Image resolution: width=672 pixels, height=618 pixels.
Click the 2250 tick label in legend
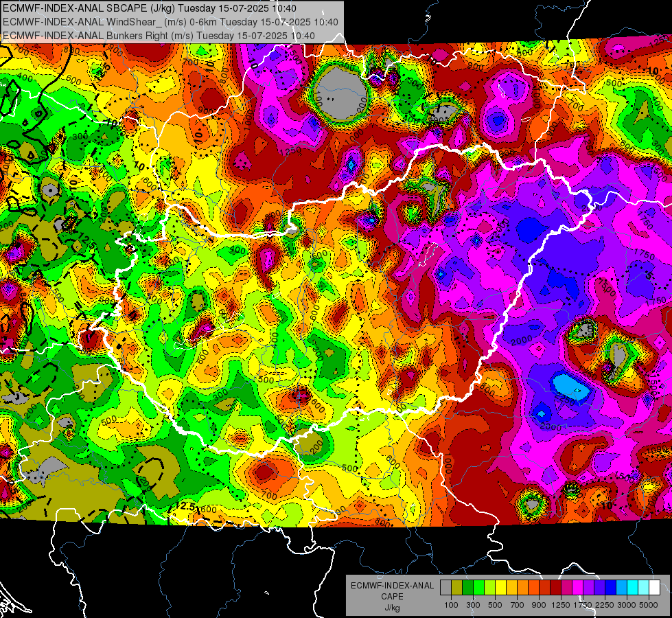(605, 605)
